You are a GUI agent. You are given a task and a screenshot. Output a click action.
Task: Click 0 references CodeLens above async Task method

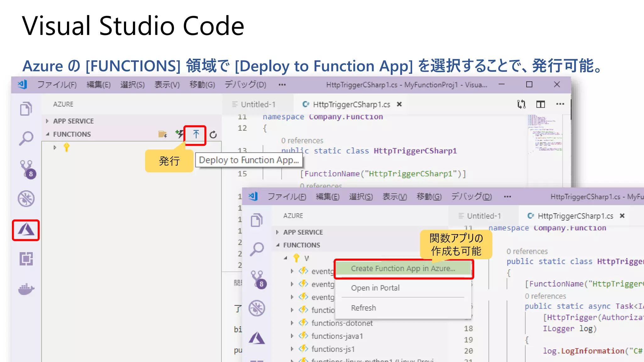[x=545, y=296]
